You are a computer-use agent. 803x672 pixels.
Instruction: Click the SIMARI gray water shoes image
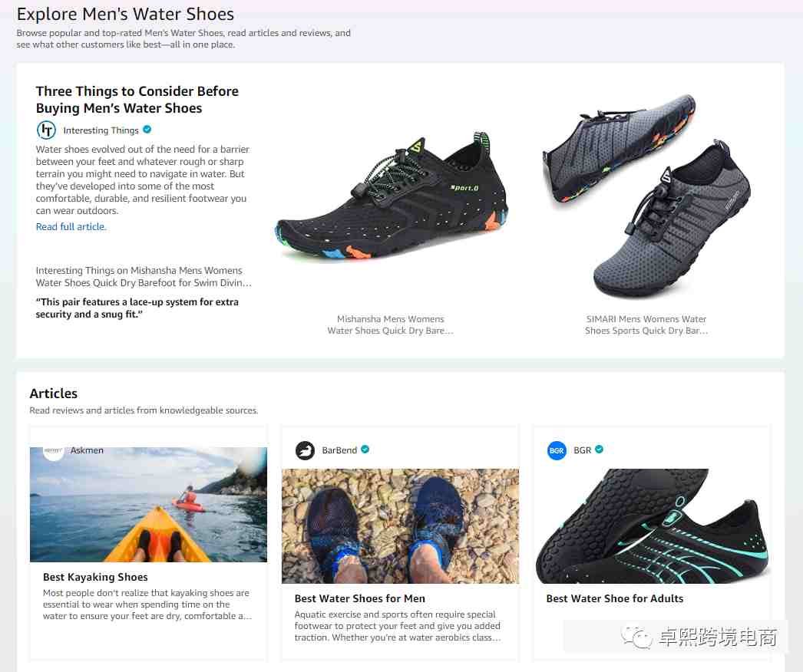(x=646, y=196)
